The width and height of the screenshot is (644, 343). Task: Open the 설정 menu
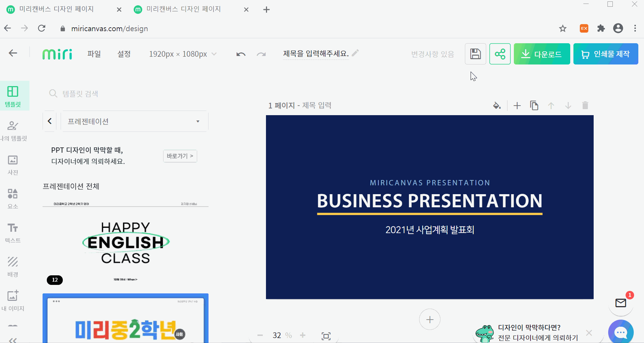(124, 54)
